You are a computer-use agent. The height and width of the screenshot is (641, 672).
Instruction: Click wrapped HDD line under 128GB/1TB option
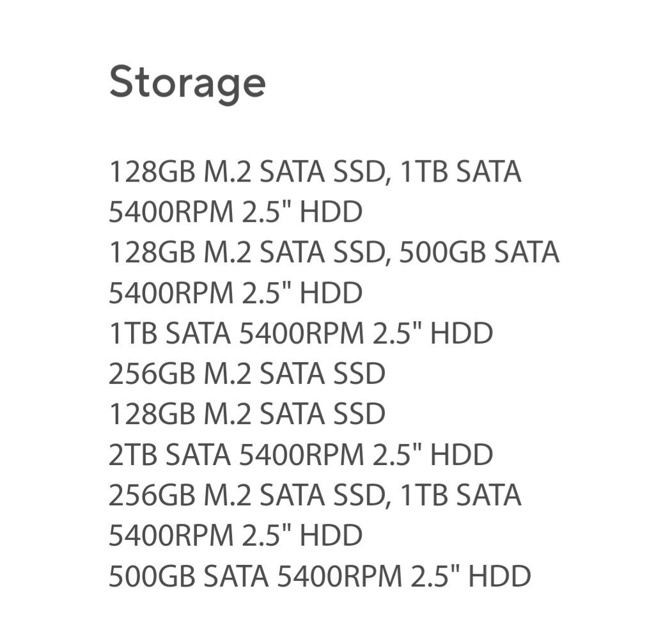[235, 212]
